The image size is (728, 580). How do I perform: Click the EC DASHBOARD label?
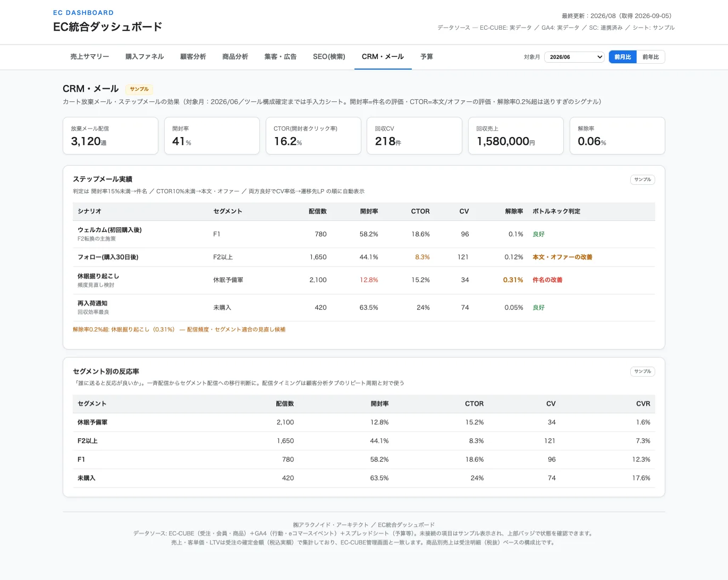[83, 13]
